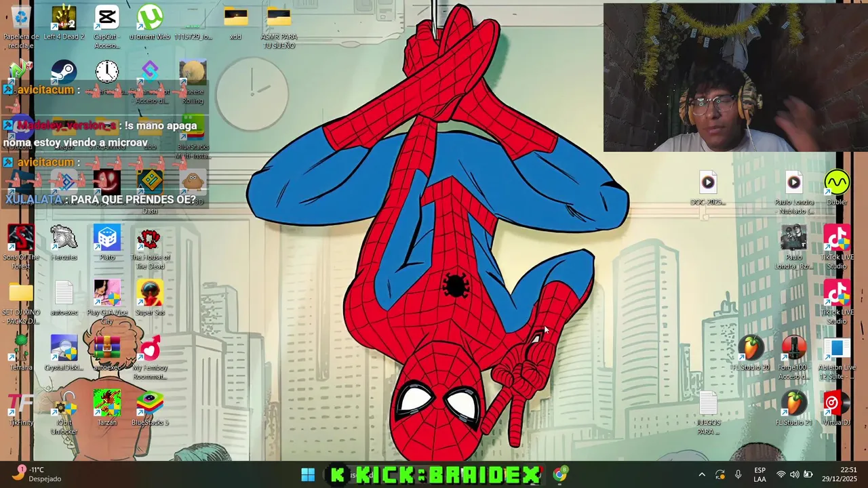The height and width of the screenshot is (488, 868).
Task: Launch The House of The Dead
Action: (150, 238)
